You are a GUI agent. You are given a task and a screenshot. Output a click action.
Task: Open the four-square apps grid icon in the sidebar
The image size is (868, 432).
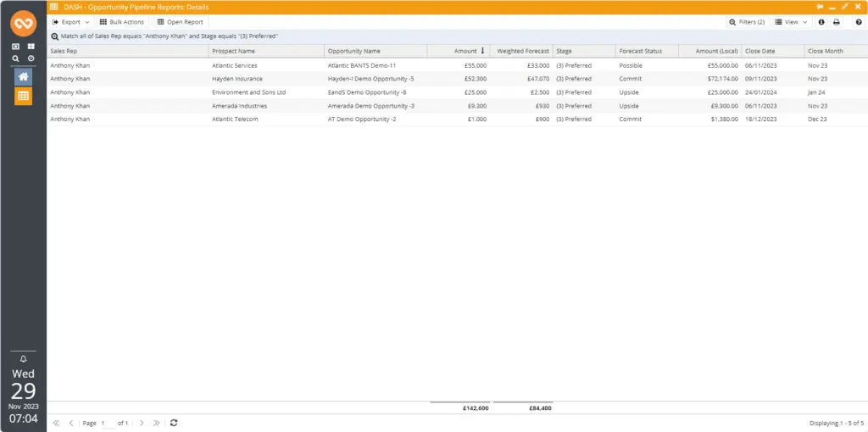click(x=31, y=47)
